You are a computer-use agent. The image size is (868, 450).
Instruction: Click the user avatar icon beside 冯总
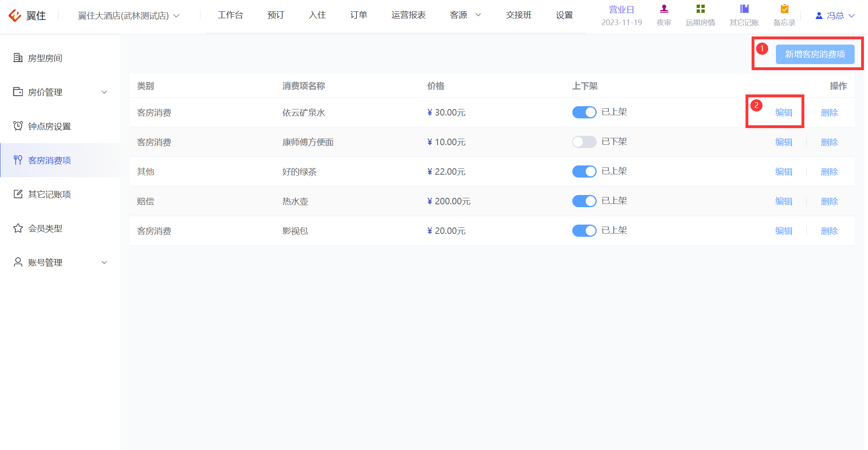[x=819, y=16]
